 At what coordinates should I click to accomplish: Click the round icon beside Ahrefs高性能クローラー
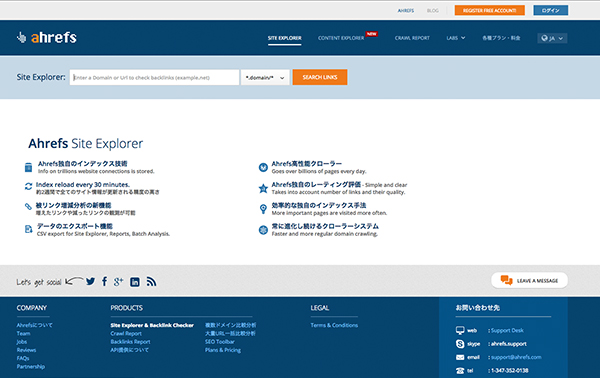(x=263, y=167)
